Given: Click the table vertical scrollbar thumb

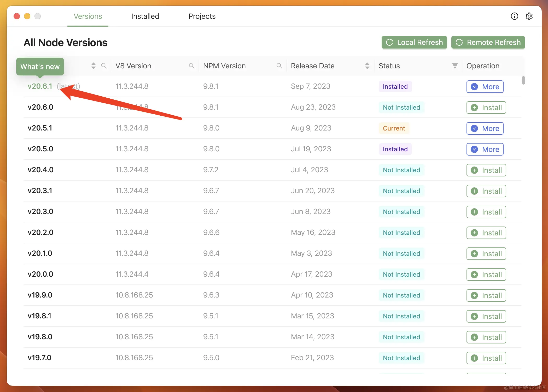Looking at the screenshot, I should 523,80.
